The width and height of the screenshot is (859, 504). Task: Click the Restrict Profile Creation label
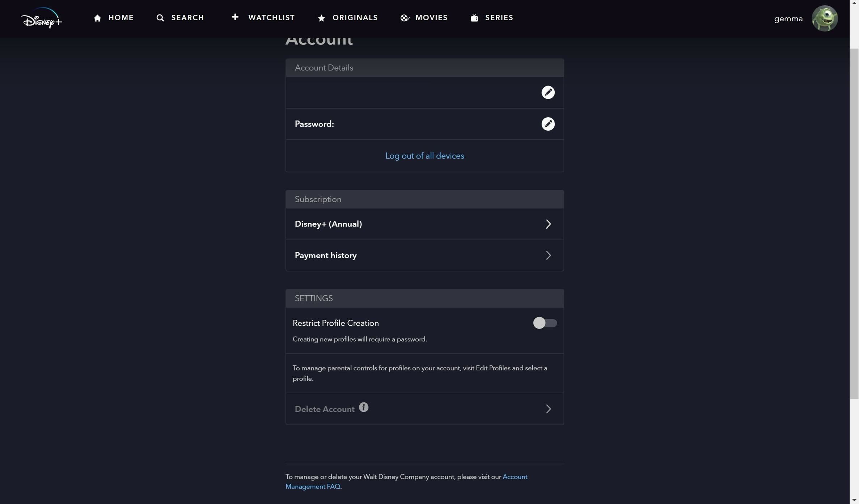coord(335,323)
